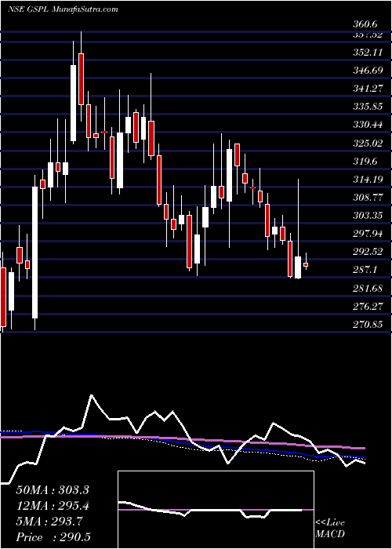Click the 346.69 price axis label
Image resolution: width=392 pixels, height=549 pixels.
coord(367,71)
